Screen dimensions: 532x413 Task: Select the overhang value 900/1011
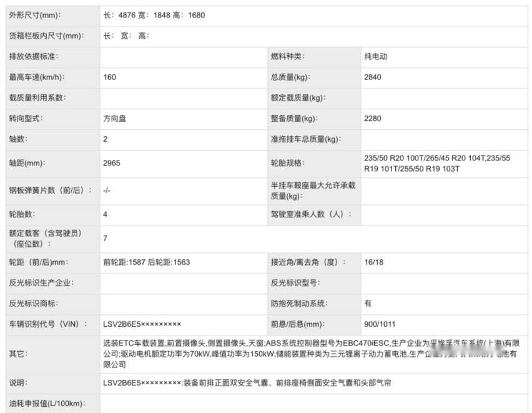[x=380, y=324]
